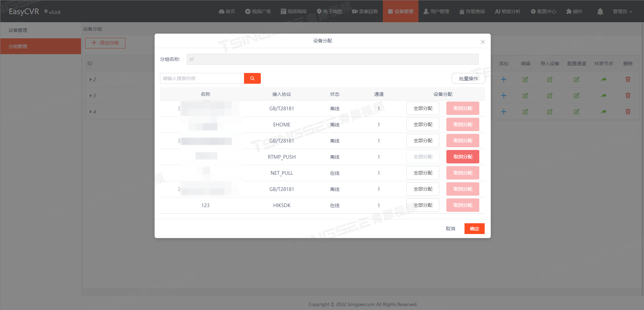The width and height of the screenshot is (644, 310).
Task: Click the edit icon for group 3
Action: pos(525,95)
